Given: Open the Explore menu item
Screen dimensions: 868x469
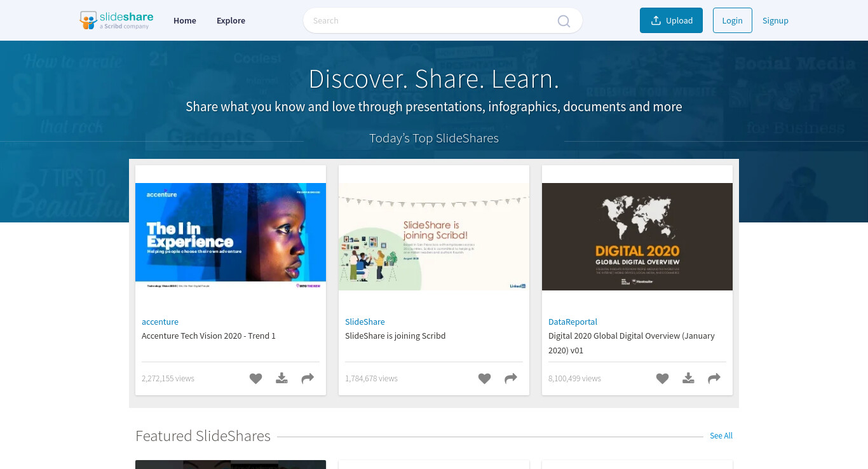Looking at the screenshot, I should [231, 20].
